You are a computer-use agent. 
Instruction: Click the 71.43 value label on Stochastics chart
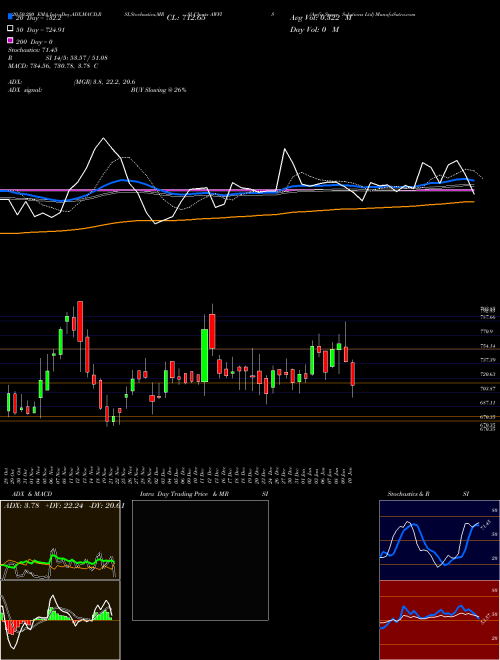pos(485,525)
